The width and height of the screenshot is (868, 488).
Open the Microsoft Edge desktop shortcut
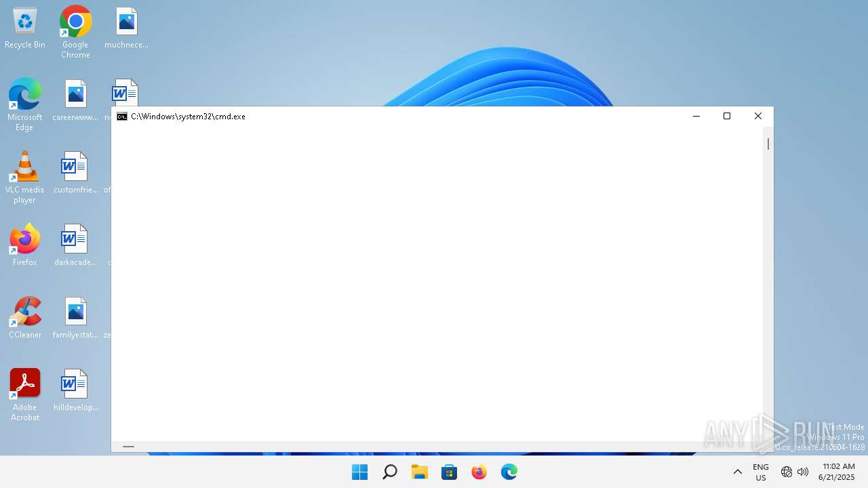24,104
